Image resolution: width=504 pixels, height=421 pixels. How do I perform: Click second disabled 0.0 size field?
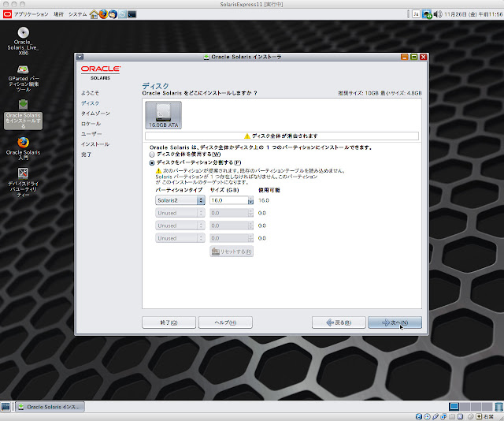229,225
